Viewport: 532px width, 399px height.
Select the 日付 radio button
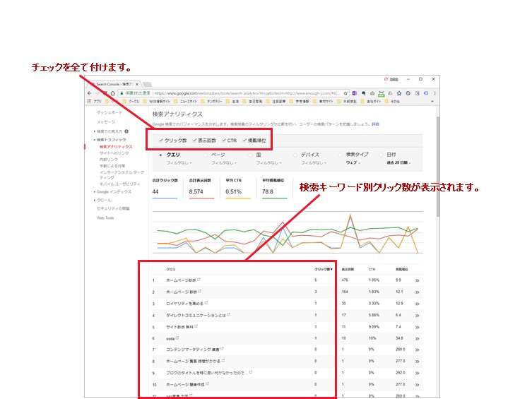381,155
